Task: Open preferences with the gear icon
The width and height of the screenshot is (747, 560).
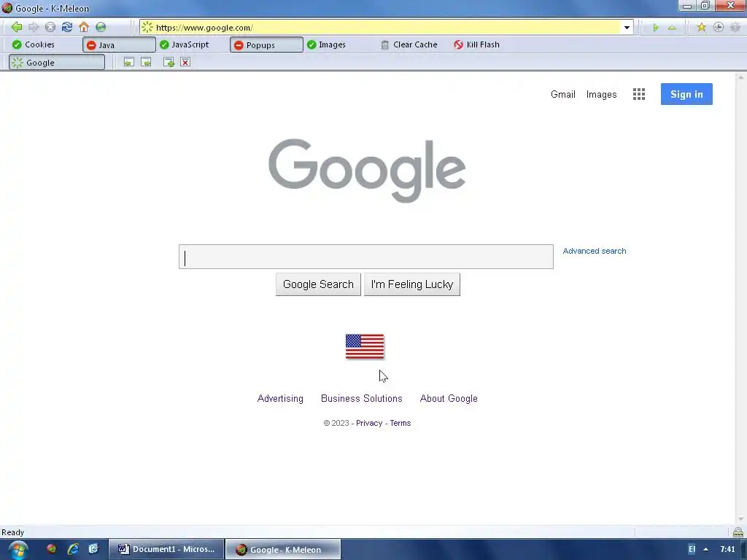Action: pyautogui.click(x=735, y=27)
